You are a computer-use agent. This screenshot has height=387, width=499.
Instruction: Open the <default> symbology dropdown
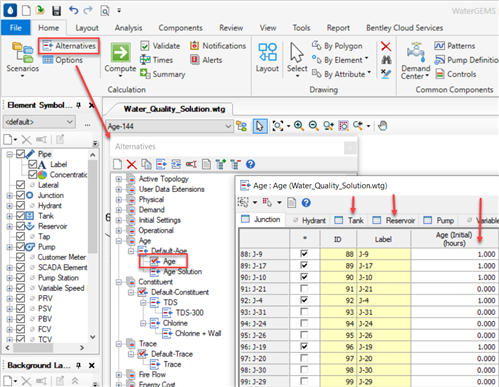point(70,122)
